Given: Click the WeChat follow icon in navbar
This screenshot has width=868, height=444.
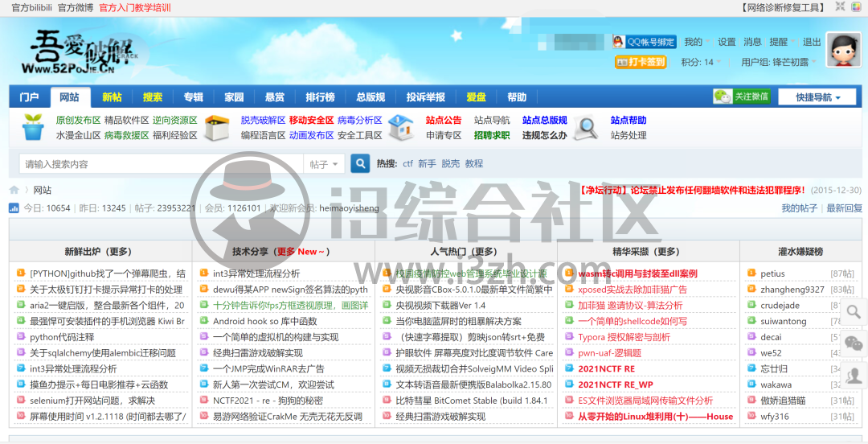Looking at the screenshot, I should click(x=723, y=97).
